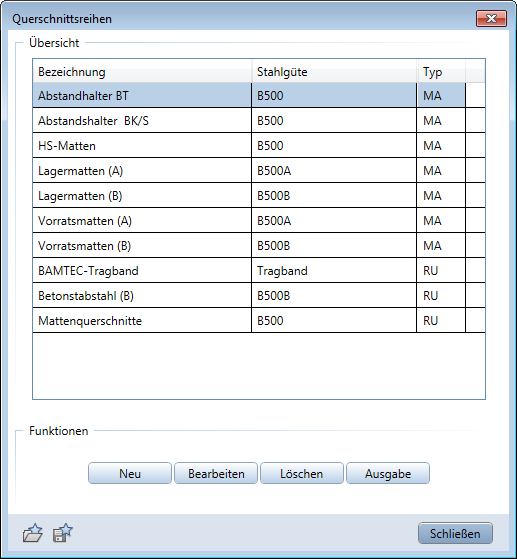Screen dimensions: 517x559
Task: Sort by Bezeichnung column header
Action: coord(142,72)
